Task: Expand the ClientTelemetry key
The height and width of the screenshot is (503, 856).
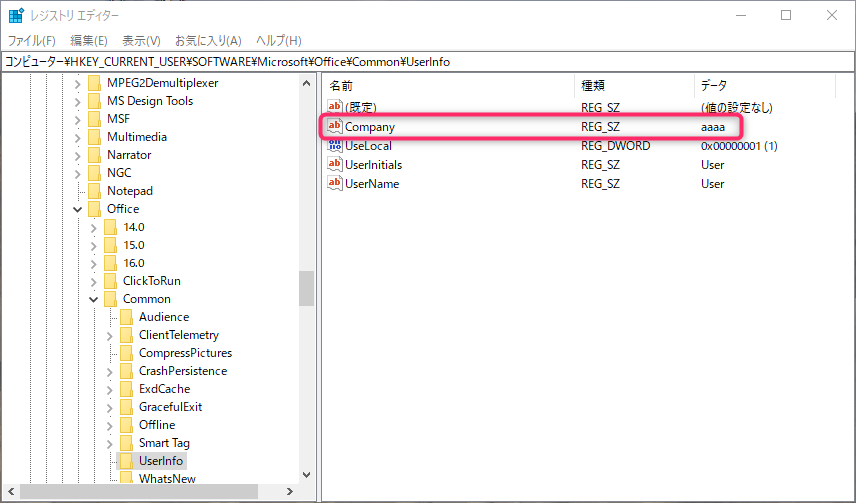Action: point(110,336)
